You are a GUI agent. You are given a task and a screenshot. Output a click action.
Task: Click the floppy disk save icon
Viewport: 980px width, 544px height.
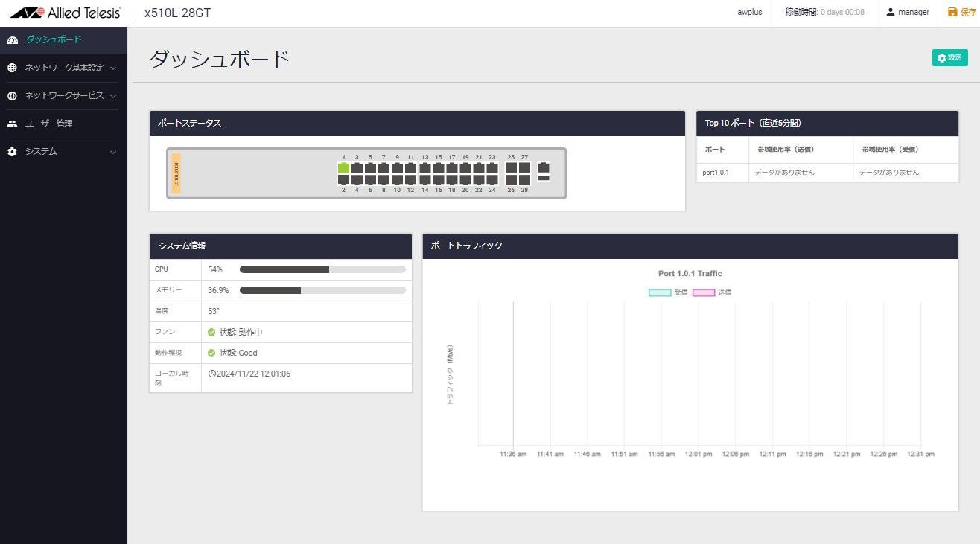point(952,12)
